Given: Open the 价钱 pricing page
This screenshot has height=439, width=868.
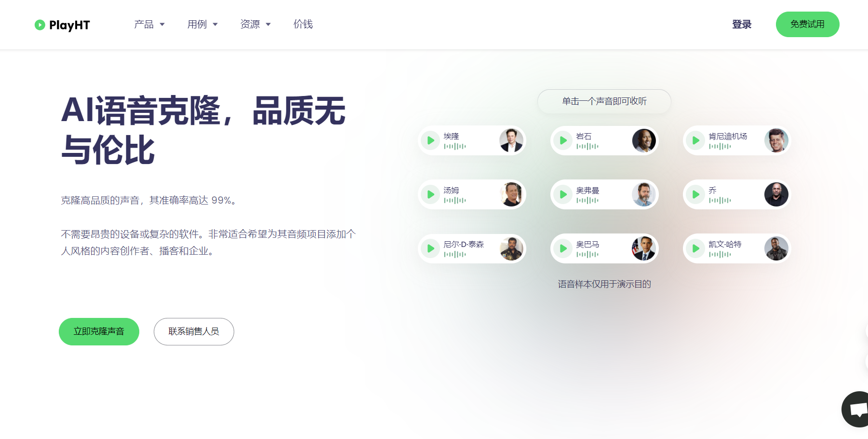Looking at the screenshot, I should pos(303,24).
